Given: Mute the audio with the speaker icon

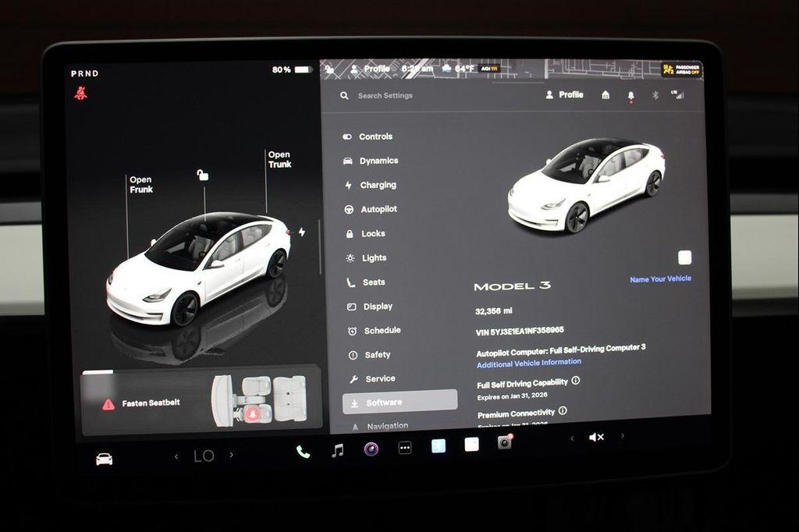Looking at the screenshot, I should [x=596, y=437].
